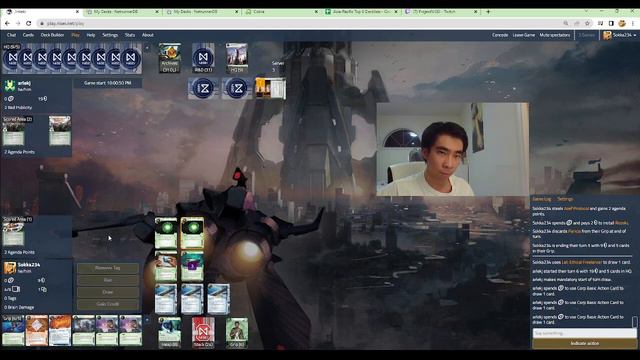Click the 0 Brain Damage counter
This screenshot has height=360, width=640.
pyautogui.click(x=19, y=307)
